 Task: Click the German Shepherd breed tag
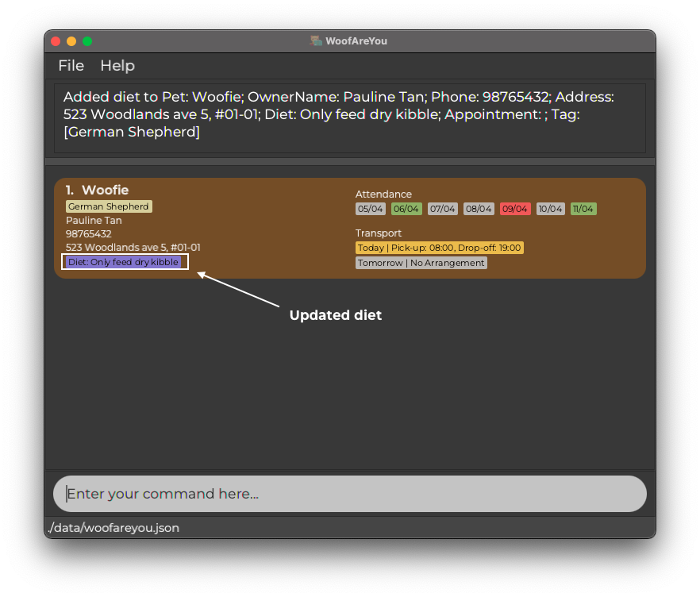[108, 206]
